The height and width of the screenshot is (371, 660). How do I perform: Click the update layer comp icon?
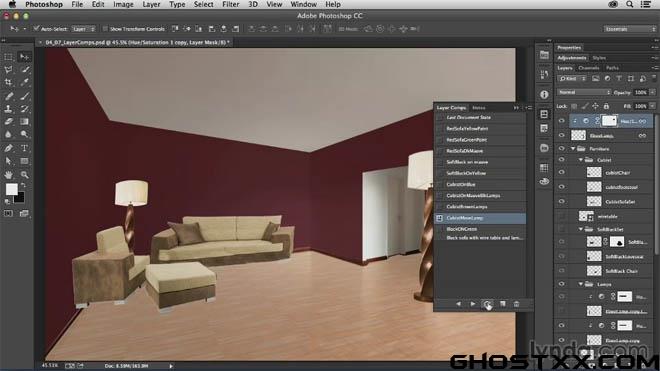tap(487, 304)
